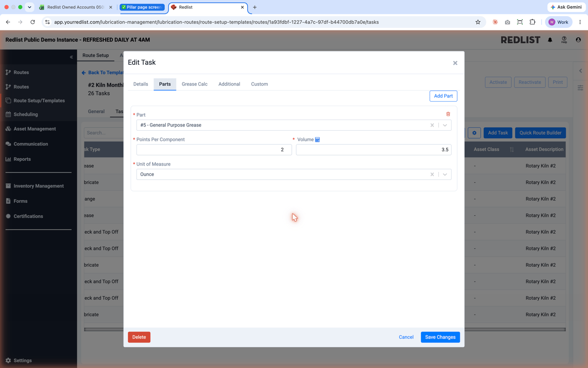Clear the selected Part with its X icon

pos(432,125)
